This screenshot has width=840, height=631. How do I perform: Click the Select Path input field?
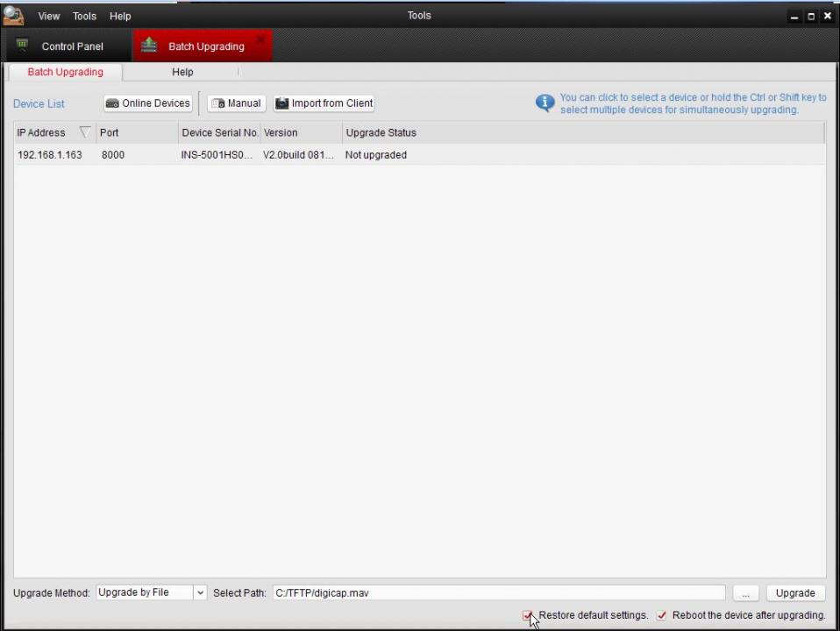[498, 593]
